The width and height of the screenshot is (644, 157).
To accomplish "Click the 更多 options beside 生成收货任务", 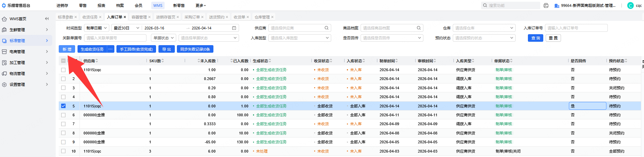I will tap(110, 49).
